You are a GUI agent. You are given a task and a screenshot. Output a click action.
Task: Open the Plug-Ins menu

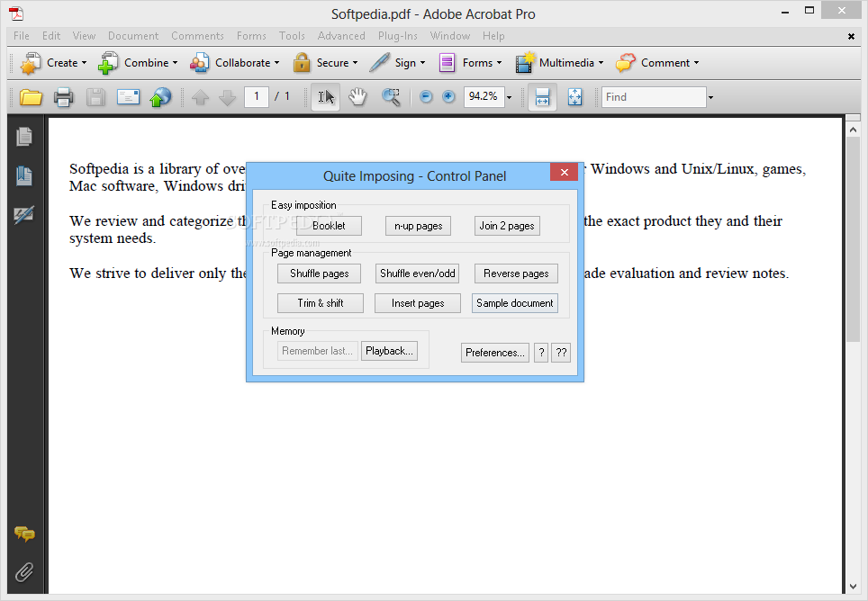(x=397, y=36)
